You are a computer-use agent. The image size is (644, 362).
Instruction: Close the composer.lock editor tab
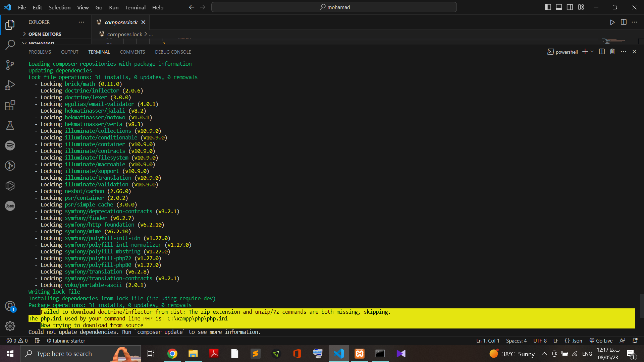(x=143, y=22)
